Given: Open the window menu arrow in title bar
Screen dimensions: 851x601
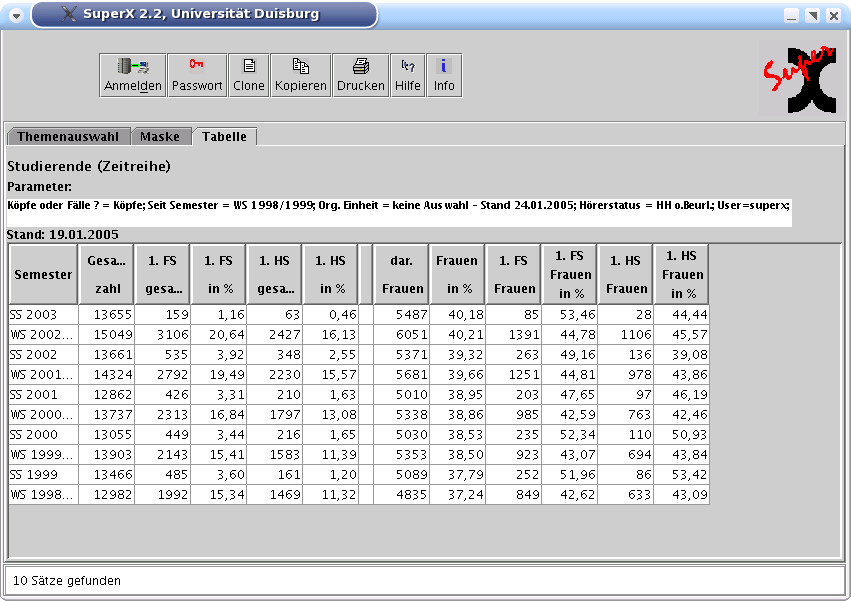Looking at the screenshot, I should [17, 15].
